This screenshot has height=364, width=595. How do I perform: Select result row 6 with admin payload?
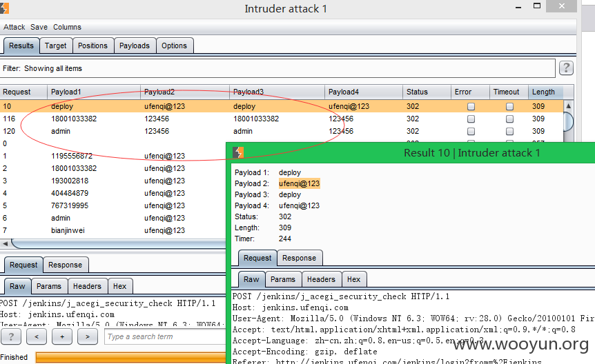coord(113,218)
